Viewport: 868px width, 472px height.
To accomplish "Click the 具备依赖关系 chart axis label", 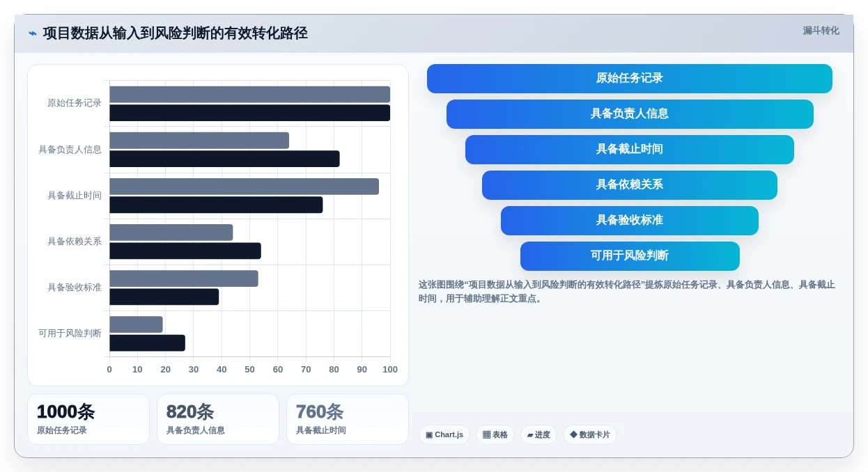I will pos(75,242).
